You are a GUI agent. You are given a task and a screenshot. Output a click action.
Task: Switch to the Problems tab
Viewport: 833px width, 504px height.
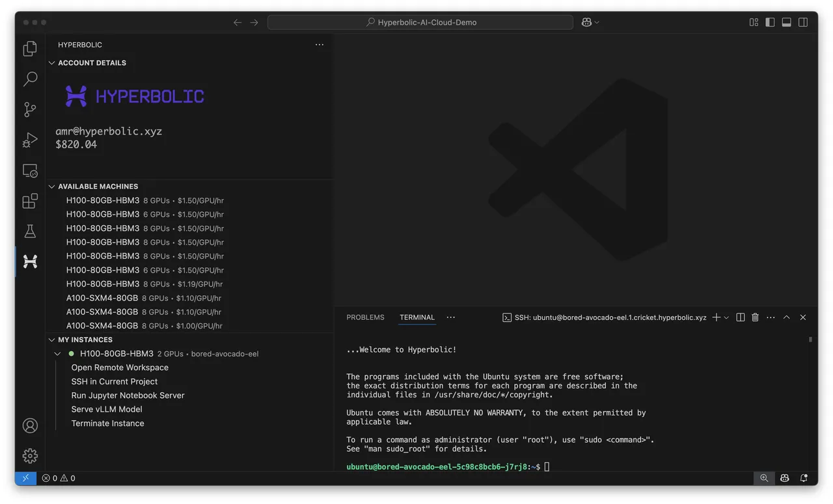tap(365, 317)
